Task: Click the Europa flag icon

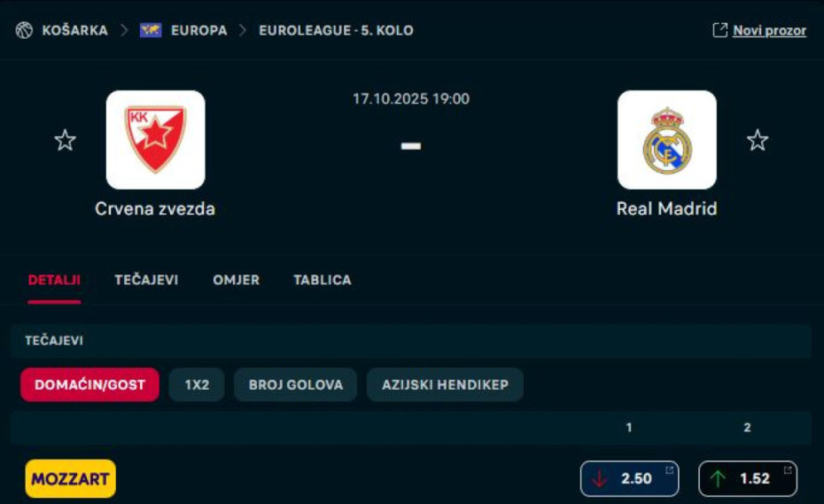Action: (151, 30)
